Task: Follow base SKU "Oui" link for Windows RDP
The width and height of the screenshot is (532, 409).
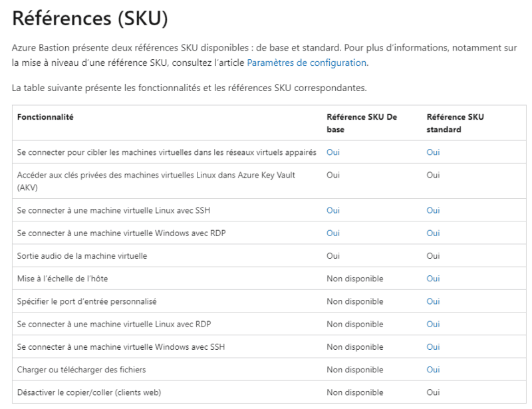Action: click(333, 233)
